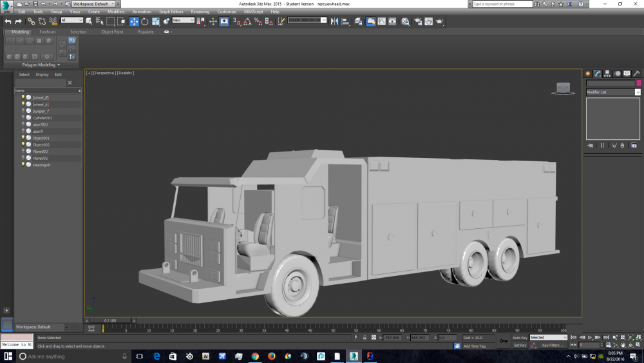Toggle the Angle Snap icon
The height and width of the screenshot is (363, 644).
[247, 21]
